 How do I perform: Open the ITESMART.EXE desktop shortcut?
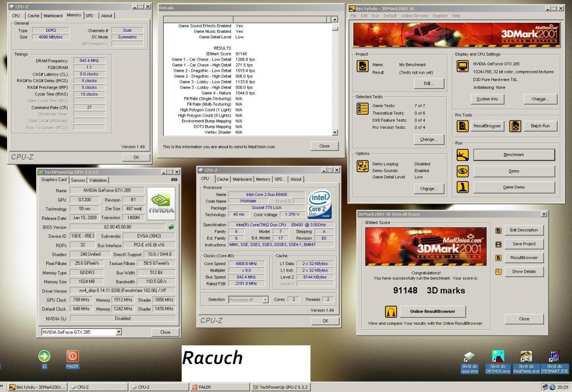[555, 357]
